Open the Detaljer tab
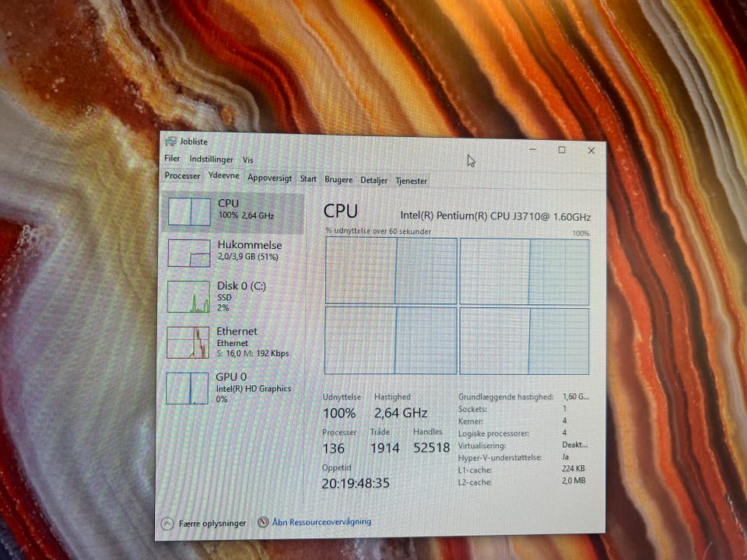Screen dimensions: 747x560 (x=374, y=180)
